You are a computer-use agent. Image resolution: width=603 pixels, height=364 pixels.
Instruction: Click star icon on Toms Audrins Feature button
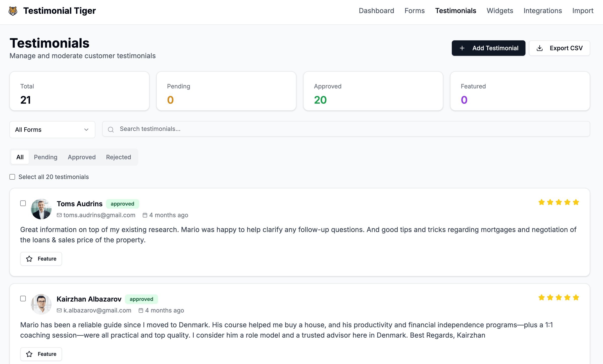(x=29, y=259)
